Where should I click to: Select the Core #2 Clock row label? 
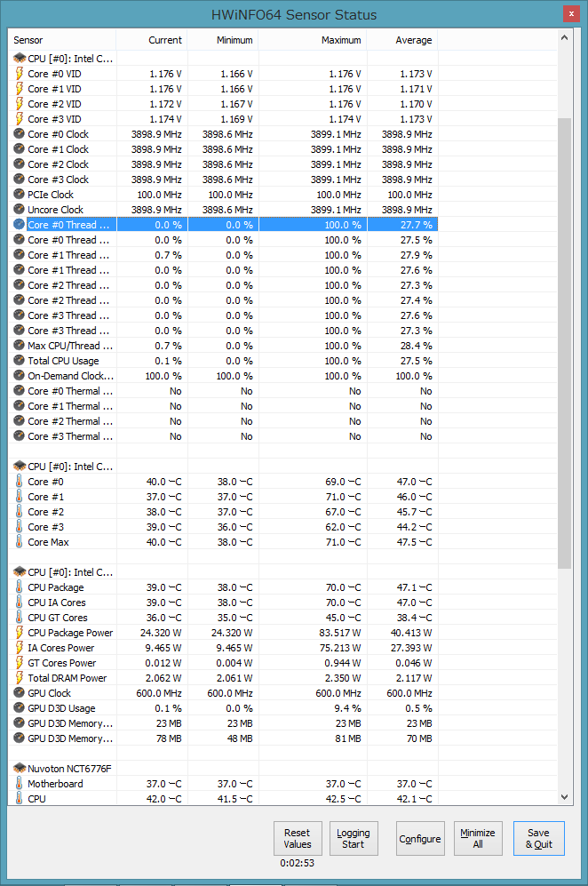click(x=59, y=164)
